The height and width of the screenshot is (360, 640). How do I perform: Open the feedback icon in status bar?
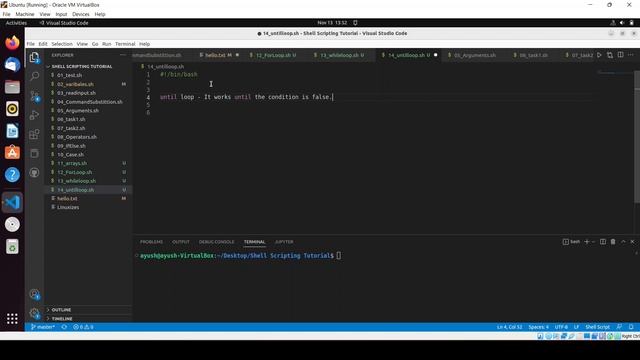click(620, 327)
